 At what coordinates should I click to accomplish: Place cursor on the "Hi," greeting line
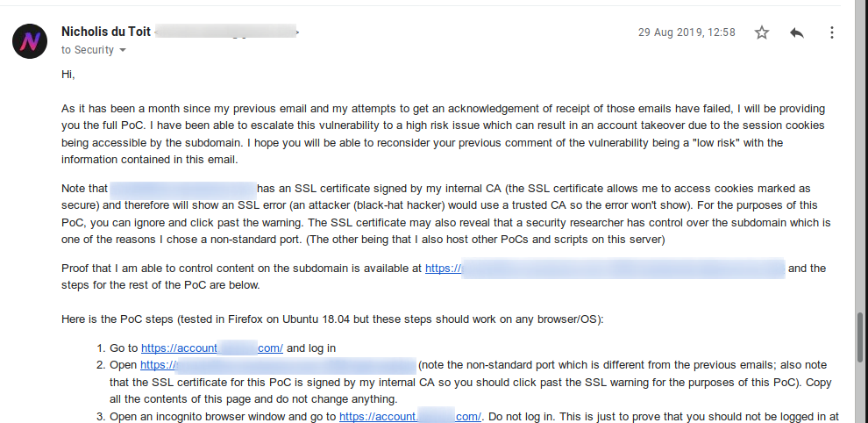coord(68,75)
